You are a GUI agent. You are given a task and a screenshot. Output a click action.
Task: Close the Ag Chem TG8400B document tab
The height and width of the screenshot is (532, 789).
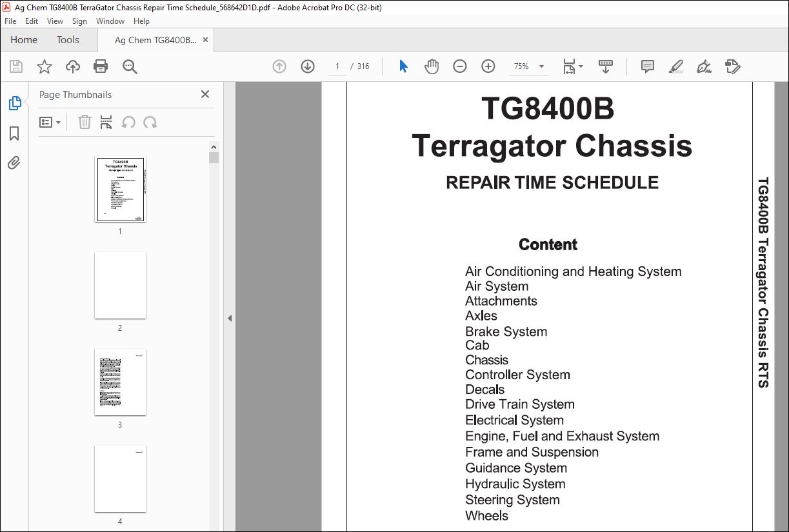206,40
